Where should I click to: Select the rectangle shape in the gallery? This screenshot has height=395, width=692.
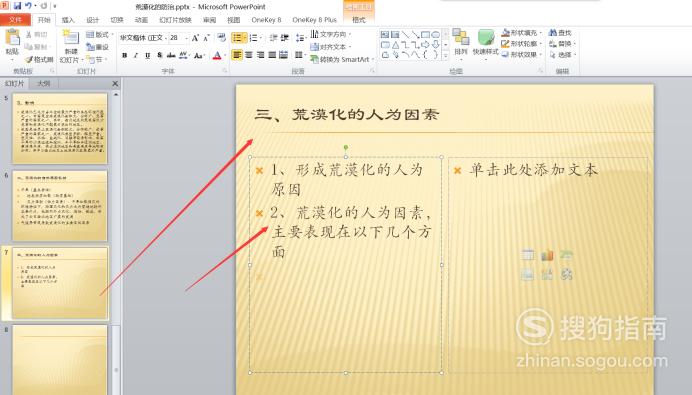425,34
